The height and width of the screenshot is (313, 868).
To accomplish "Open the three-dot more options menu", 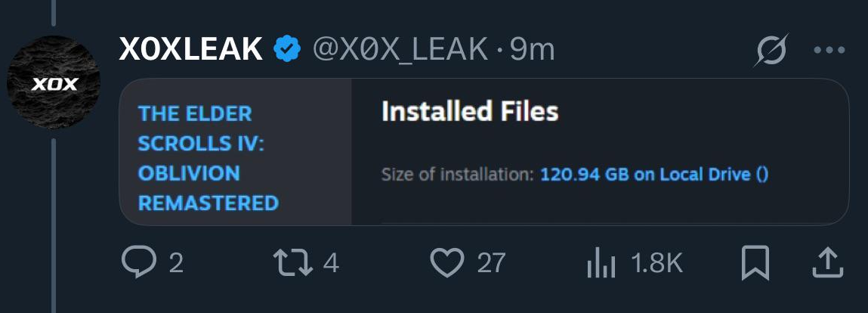I will tap(828, 51).
